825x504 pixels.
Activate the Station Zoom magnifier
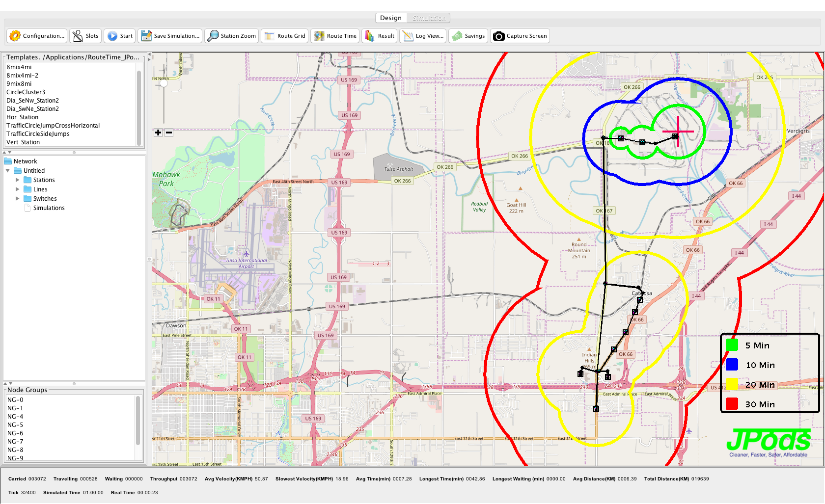point(213,36)
